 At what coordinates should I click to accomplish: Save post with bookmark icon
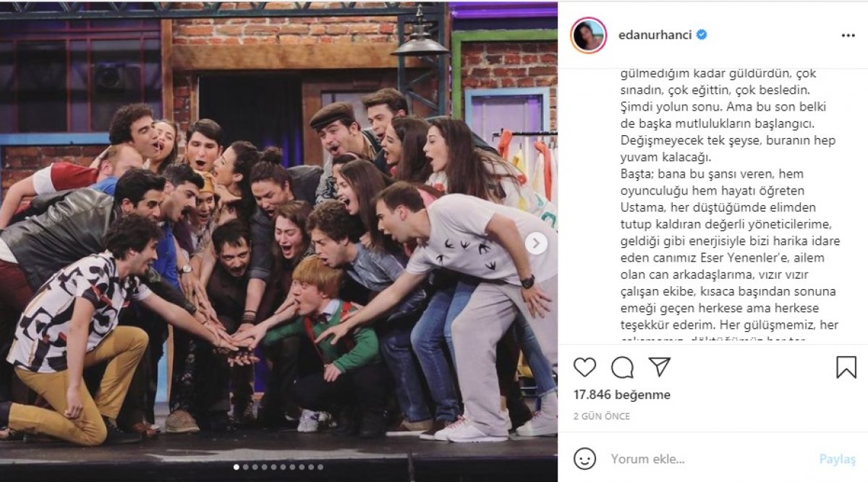tap(846, 367)
